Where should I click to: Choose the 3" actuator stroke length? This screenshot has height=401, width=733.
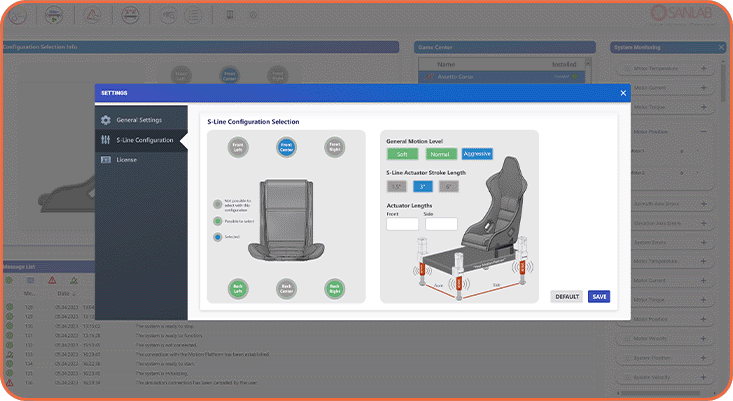[x=423, y=186]
